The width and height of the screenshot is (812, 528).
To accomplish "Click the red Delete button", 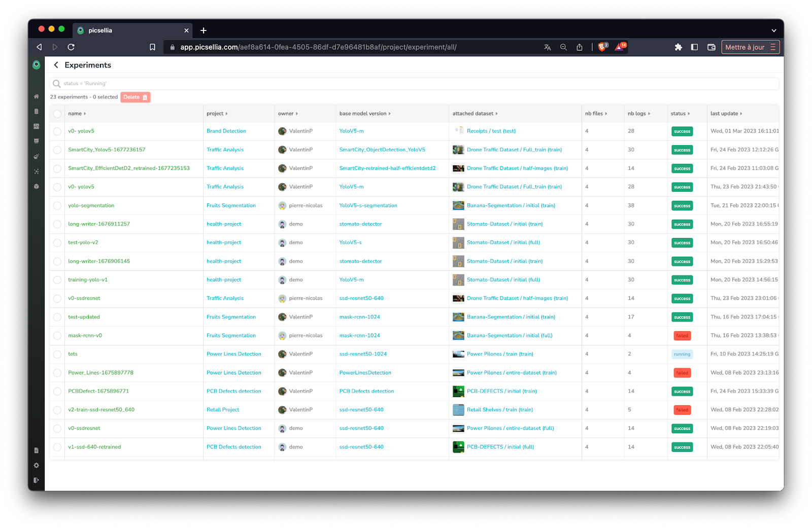I will tap(136, 97).
